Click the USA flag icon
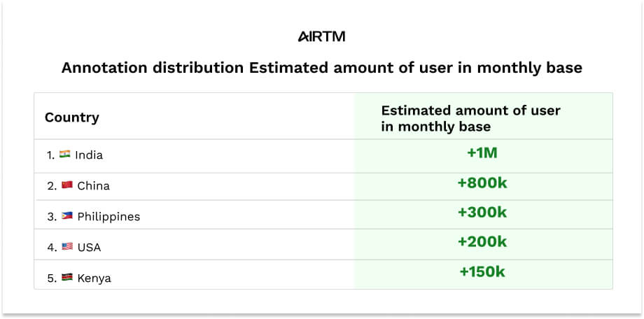This screenshot has width=644, height=319. [x=67, y=247]
